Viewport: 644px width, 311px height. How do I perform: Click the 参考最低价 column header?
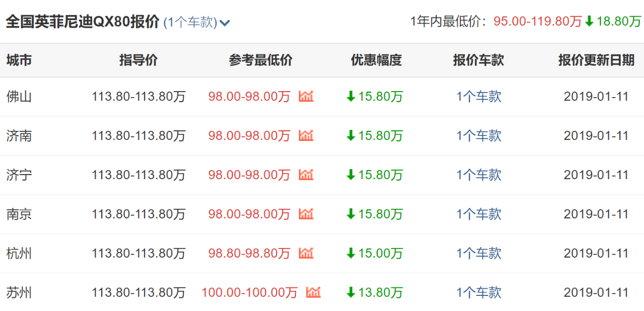coord(261,60)
